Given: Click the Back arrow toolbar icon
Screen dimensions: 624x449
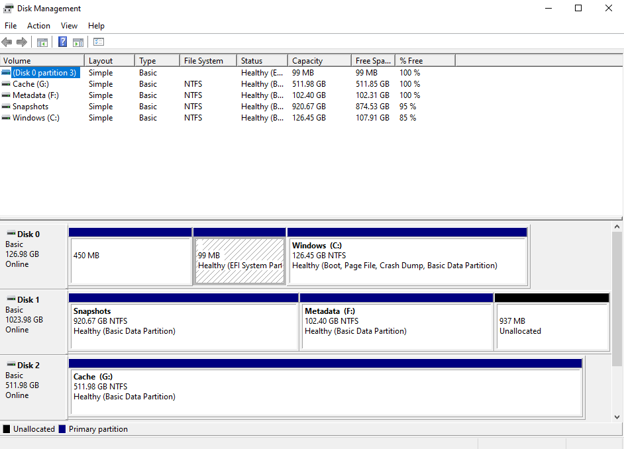Looking at the screenshot, I should [x=7, y=42].
